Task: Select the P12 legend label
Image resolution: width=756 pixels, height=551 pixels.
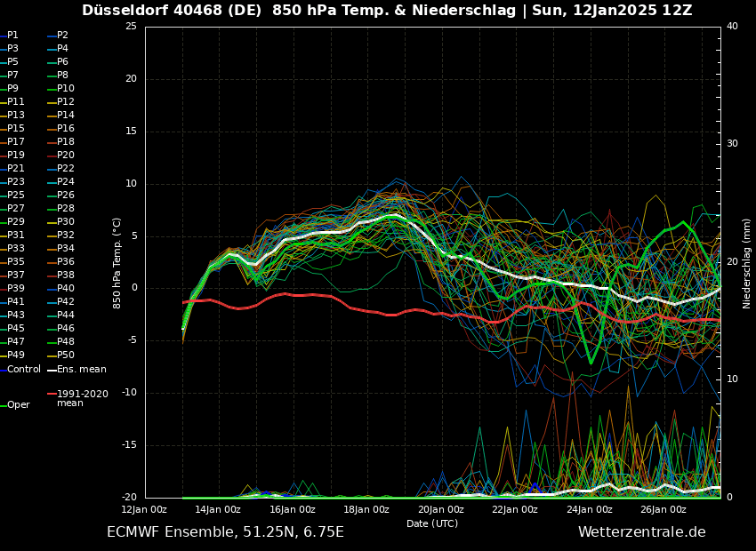Action: [x=66, y=102]
